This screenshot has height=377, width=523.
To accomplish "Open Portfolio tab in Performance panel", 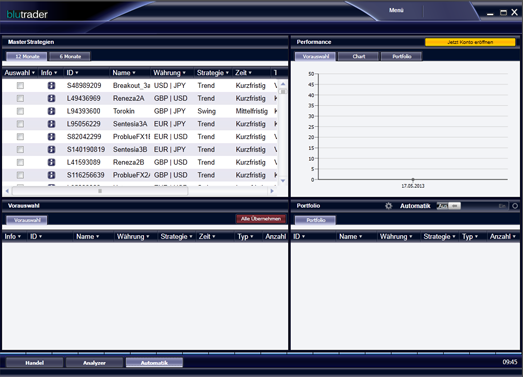I will [x=402, y=56].
